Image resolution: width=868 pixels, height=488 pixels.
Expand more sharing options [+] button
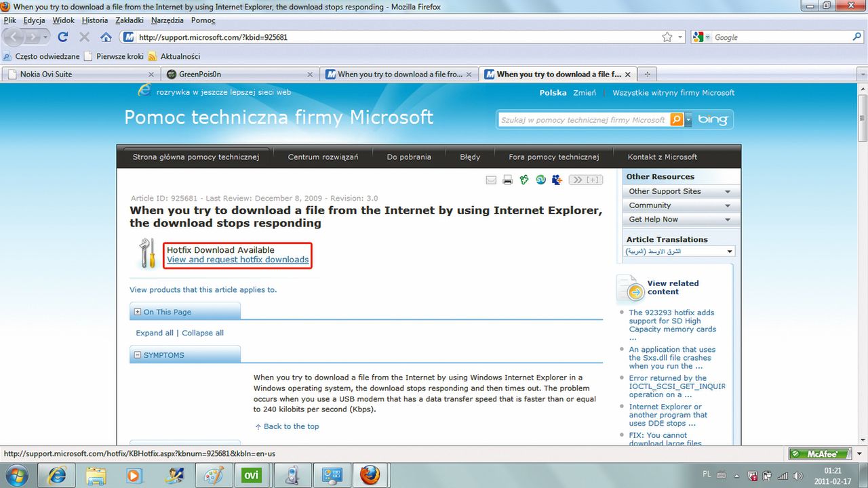[x=586, y=180]
